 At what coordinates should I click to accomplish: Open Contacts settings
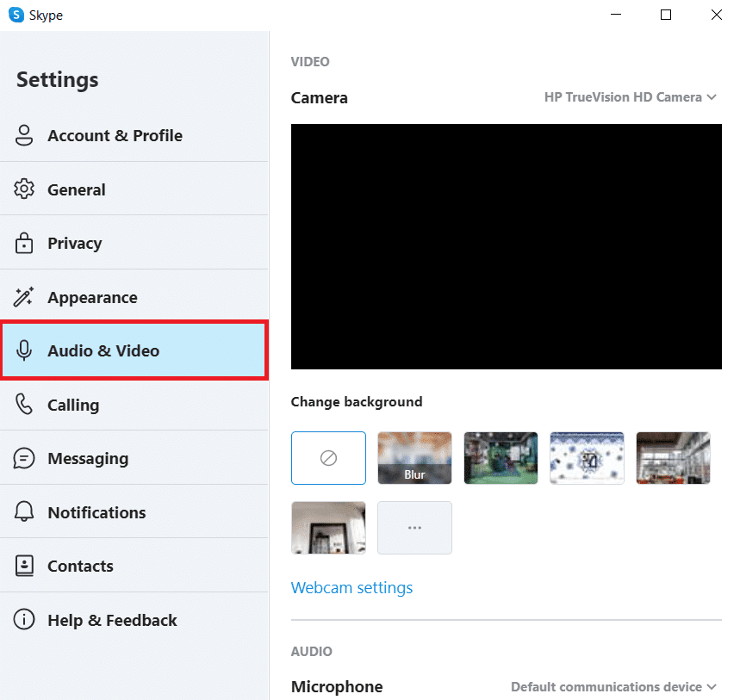click(134, 566)
